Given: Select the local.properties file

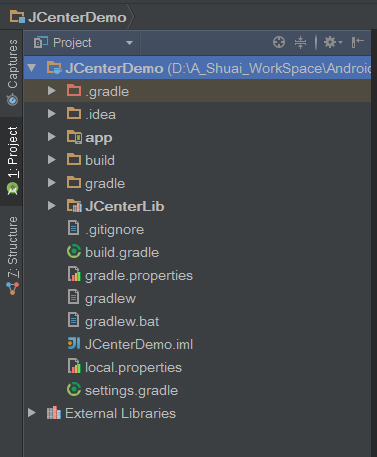Looking at the screenshot, I should 133,367.
